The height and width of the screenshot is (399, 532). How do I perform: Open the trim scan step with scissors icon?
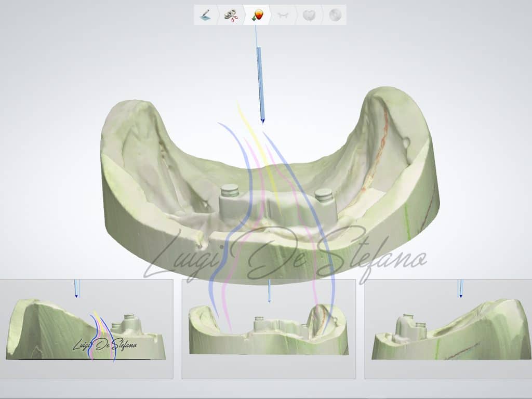click(x=231, y=15)
